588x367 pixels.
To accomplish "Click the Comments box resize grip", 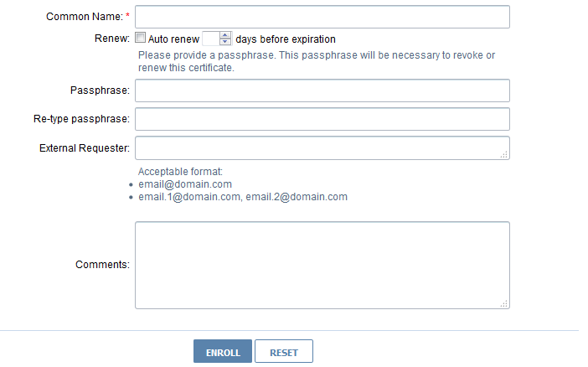I will 504,303.
